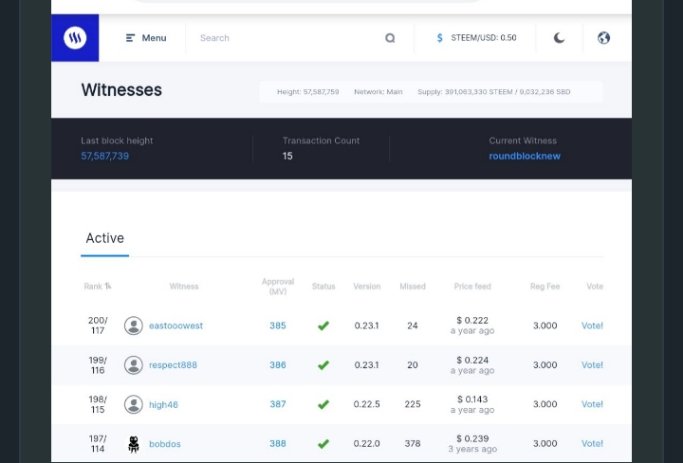This screenshot has width=683, height=463.
Task: Open witness high46 profile link
Action: [x=163, y=405]
